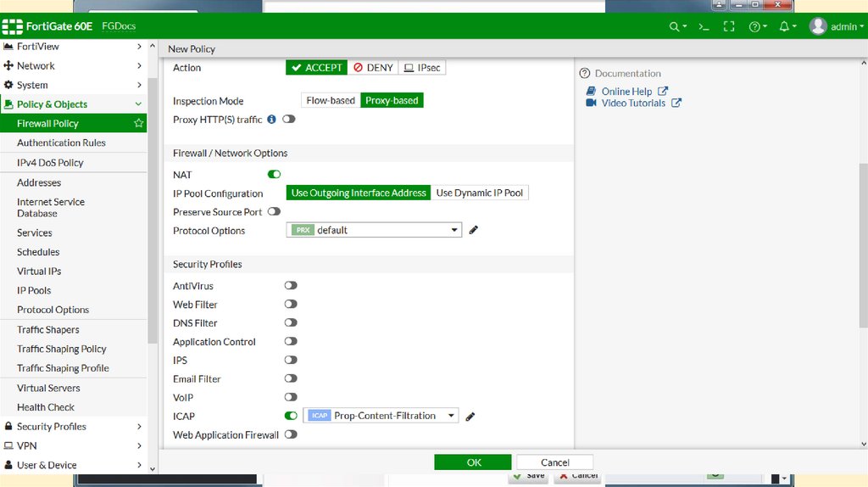Open Online Help link

click(626, 92)
